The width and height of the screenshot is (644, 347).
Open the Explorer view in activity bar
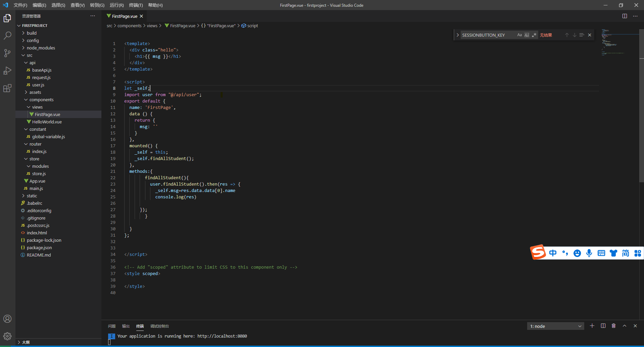click(7, 18)
